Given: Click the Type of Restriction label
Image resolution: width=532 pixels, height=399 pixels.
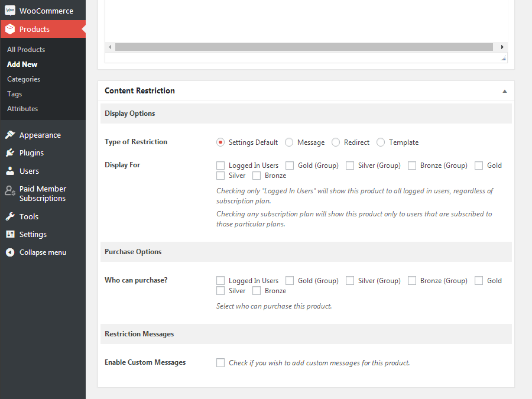Looking at the screenshot, I should (136, 142).
